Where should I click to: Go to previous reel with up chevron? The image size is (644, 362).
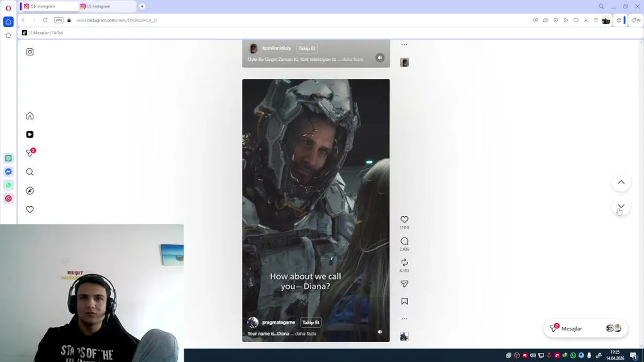621,182
